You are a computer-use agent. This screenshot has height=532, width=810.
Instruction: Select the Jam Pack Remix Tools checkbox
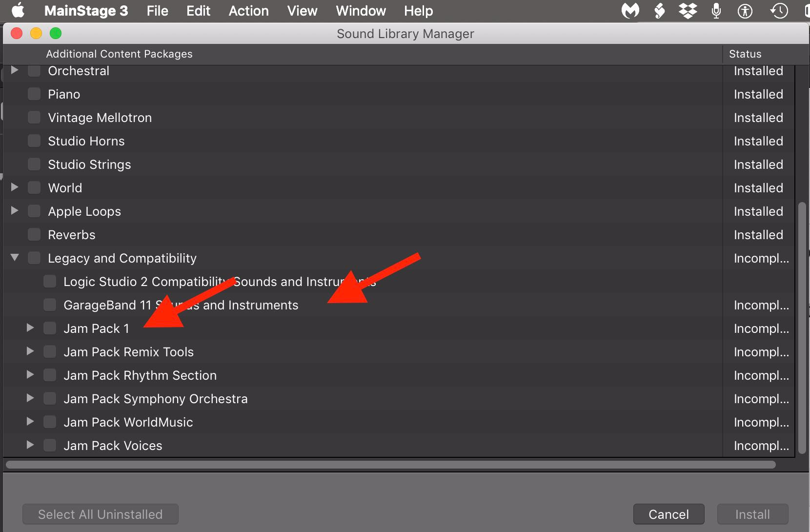50,351
